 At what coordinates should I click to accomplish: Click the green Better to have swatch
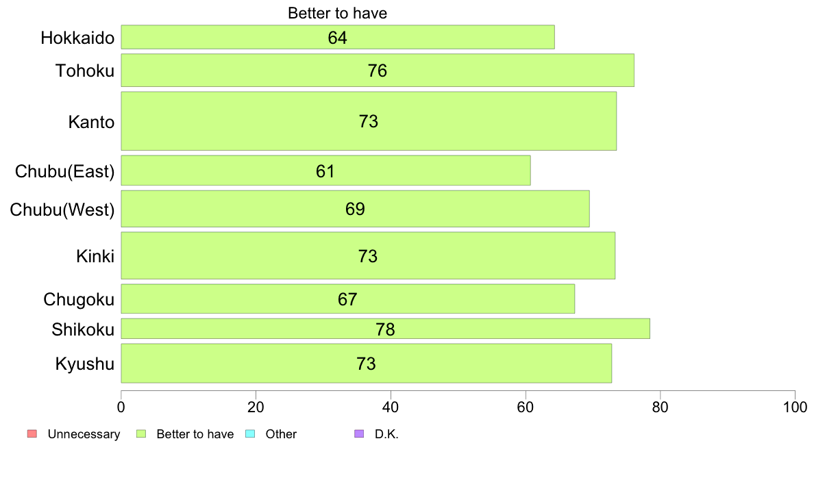point(140,434)
